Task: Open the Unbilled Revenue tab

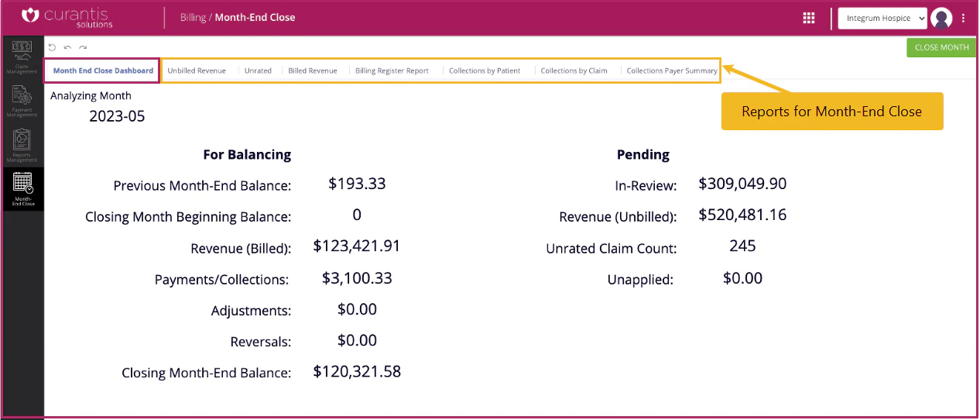Action: tap(197, 71)
